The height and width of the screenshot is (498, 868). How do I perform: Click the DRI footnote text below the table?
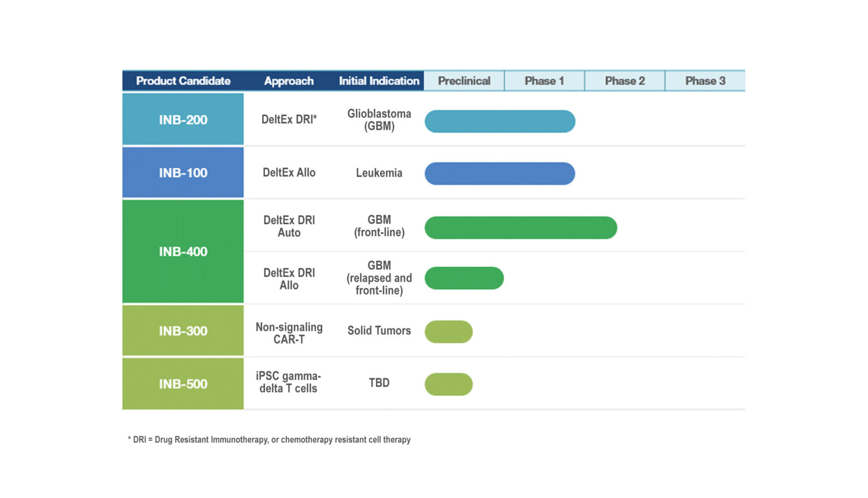point(270,439)
